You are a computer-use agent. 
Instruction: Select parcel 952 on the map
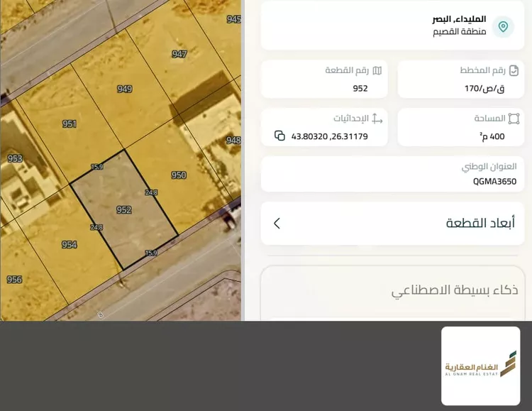(x=124, y=210)
